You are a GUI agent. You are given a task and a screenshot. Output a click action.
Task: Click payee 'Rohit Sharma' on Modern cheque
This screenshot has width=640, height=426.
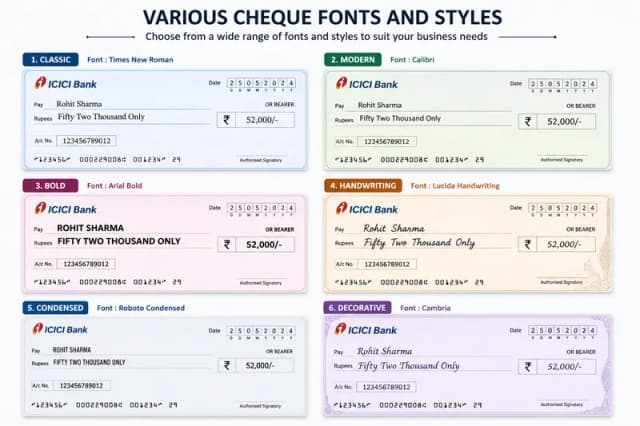380,105
